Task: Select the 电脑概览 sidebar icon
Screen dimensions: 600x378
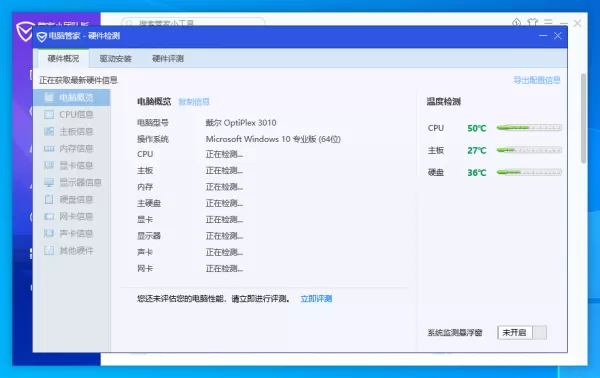Action: (x=49, y=98)
